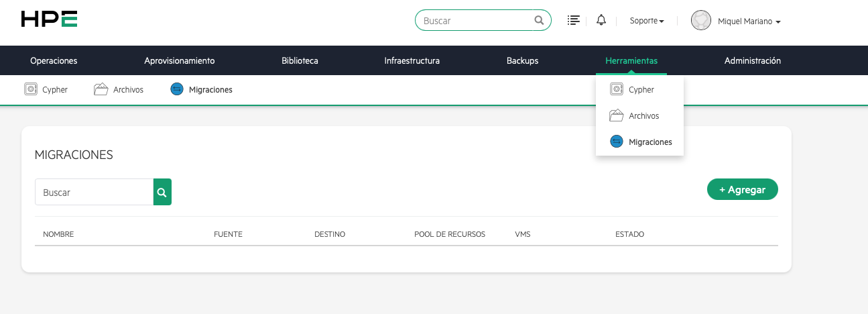This screenshot has width=868, height=314.
Task: Open the notifications bell
Action: [601, 20]
